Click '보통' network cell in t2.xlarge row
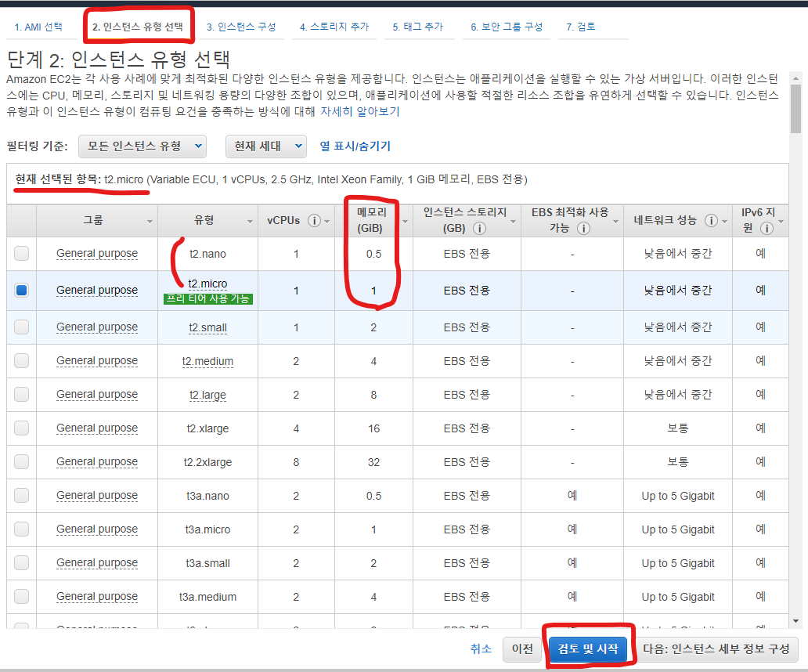This screenshot has width=808, height=672. click(x=677, y=428)
